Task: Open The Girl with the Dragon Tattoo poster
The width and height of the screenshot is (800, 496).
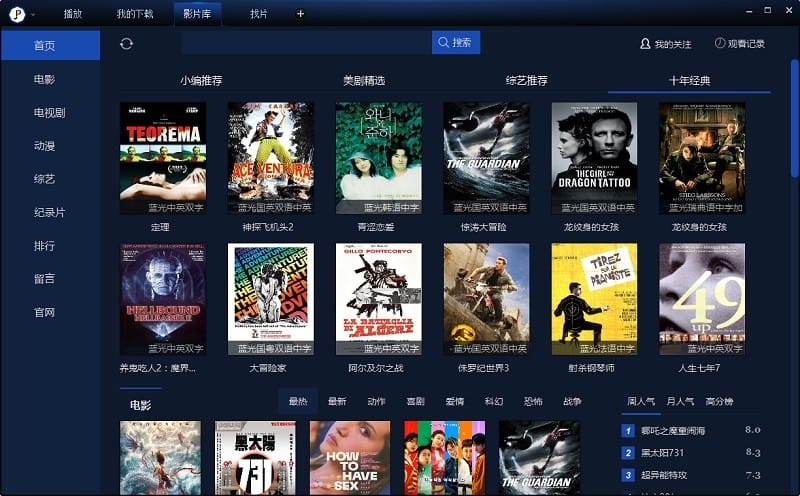Action: [594, 158]
